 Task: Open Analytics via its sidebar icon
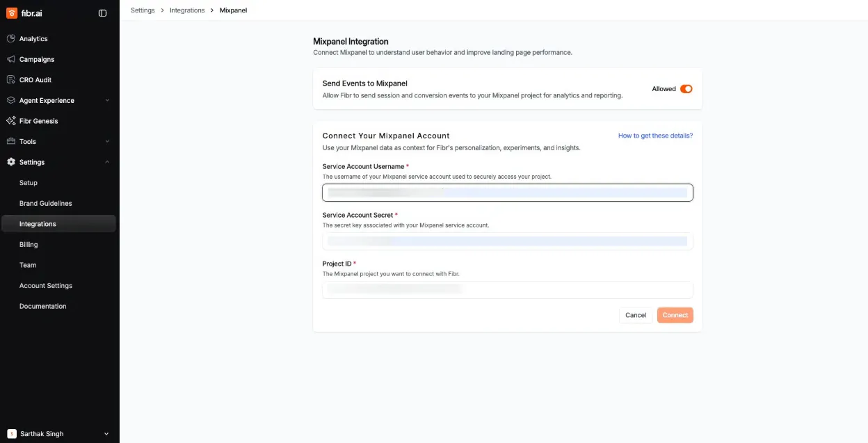(x=11, y=39)
